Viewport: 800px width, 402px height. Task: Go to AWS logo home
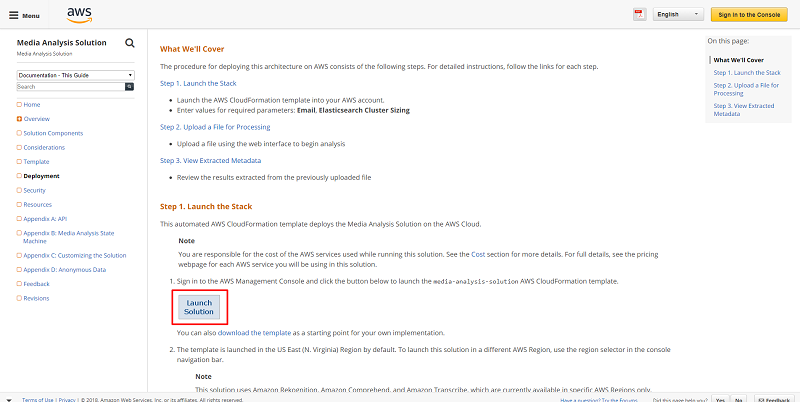click(x=79, y=15)
